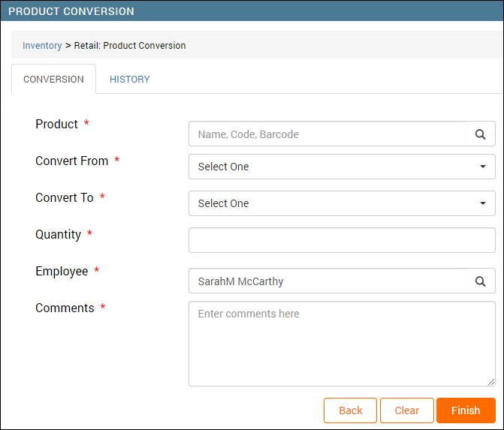
Task: Click into the Quantity input field
Action: [342, 240]
